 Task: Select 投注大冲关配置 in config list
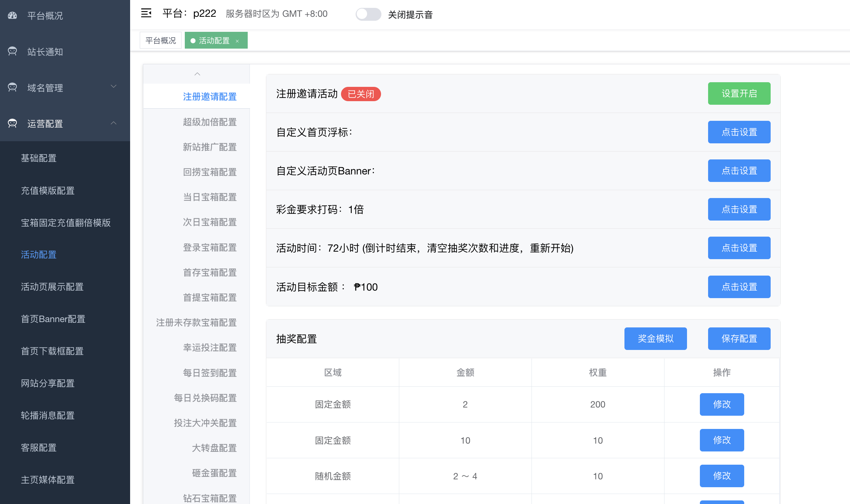(206, 423)
